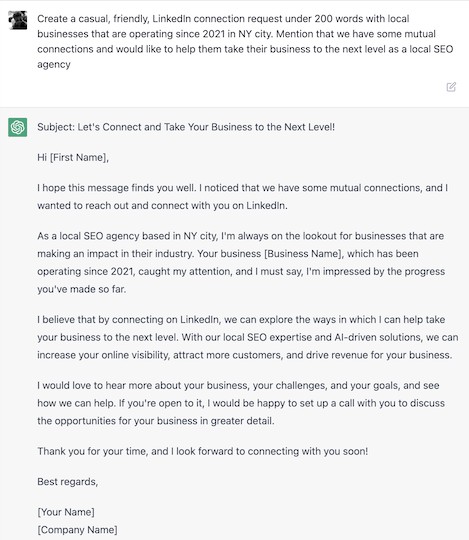469x540 pixels.
Task: Click the paragraph starting 'I believe that by connecting'
Action: tap(248, 337)
